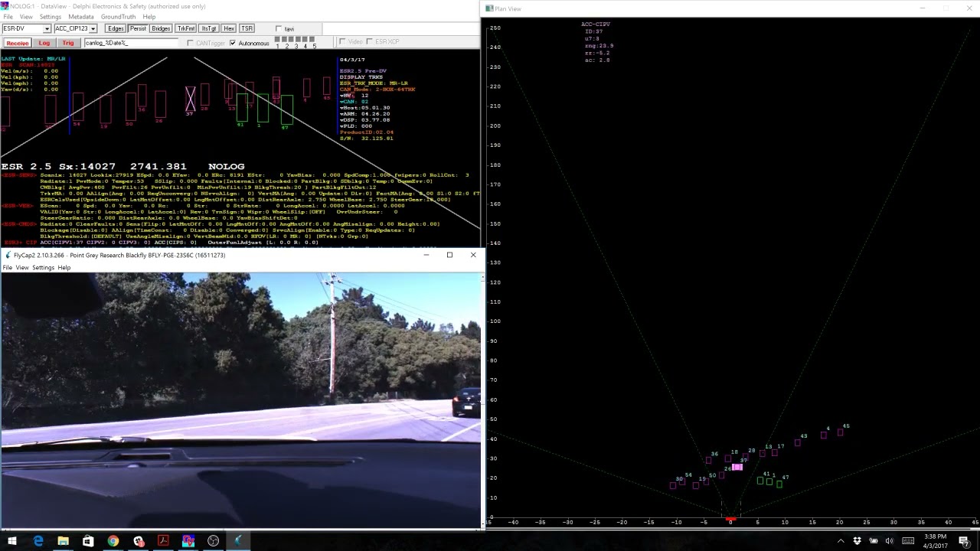Click the red Log button
Viewport: 980px width, 551px height.
(x=44, y=43)
